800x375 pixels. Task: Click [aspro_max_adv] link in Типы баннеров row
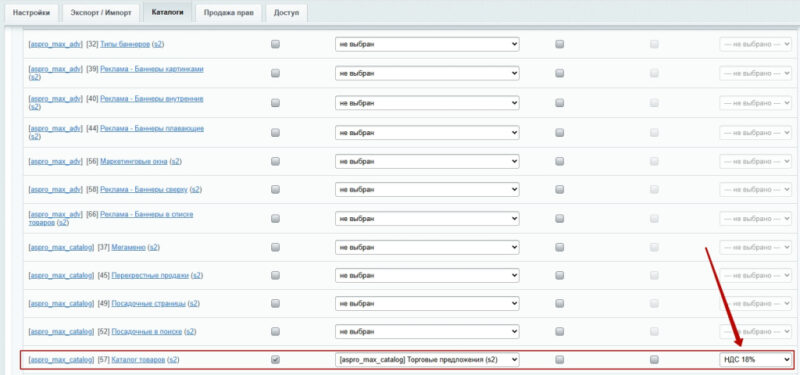pyautogui.click(x=56, y=44)
